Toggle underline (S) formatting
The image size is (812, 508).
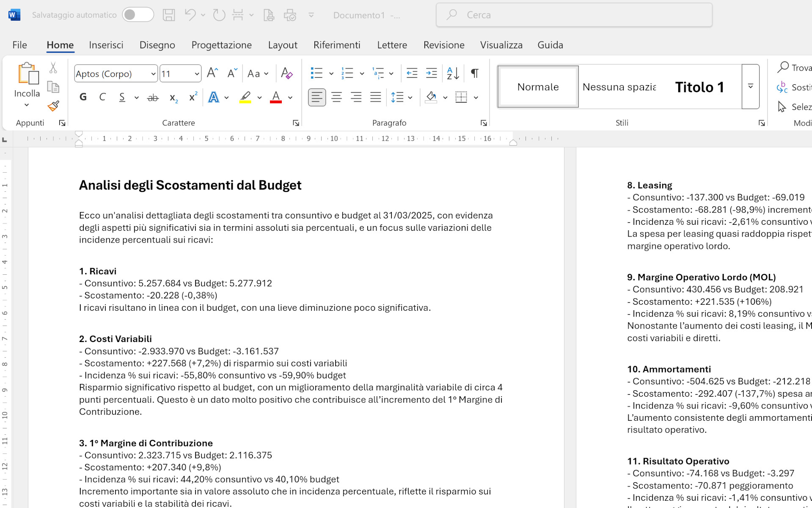tap(122, 97)
